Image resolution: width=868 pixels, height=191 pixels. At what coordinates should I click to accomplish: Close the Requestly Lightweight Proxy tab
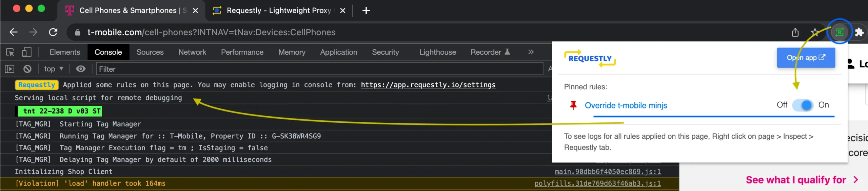(343, 11)
